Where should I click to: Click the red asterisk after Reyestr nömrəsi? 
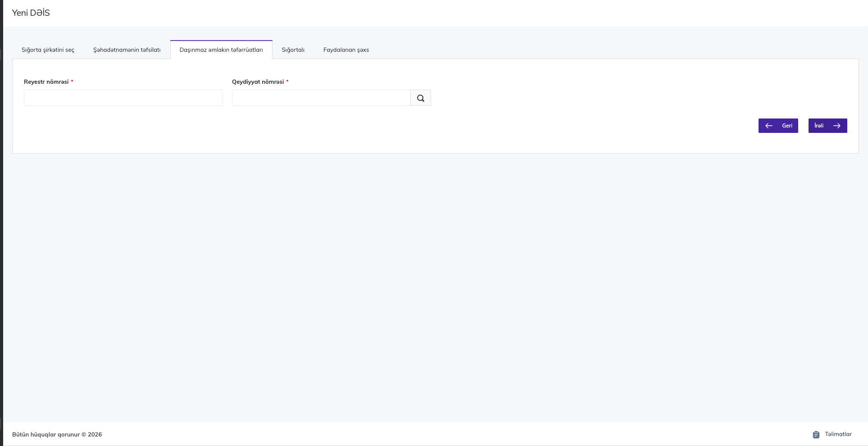pyautogui.click(x=72, y=82)
